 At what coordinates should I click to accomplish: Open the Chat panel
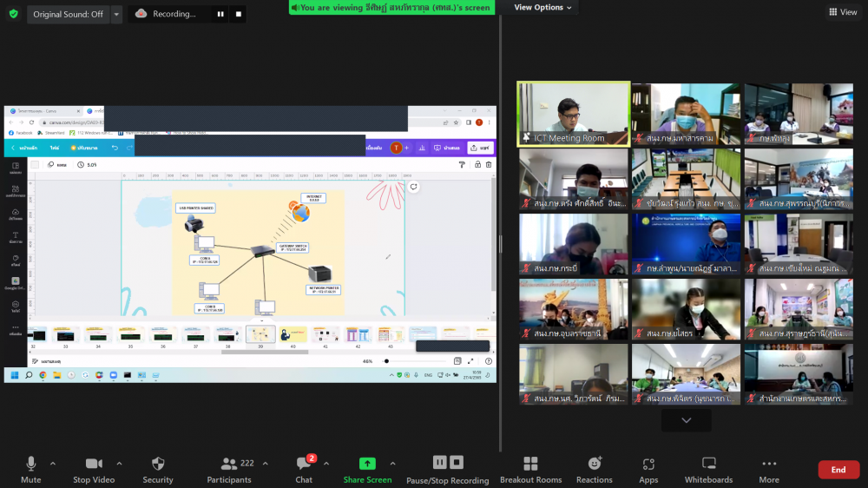pos(304,465)
